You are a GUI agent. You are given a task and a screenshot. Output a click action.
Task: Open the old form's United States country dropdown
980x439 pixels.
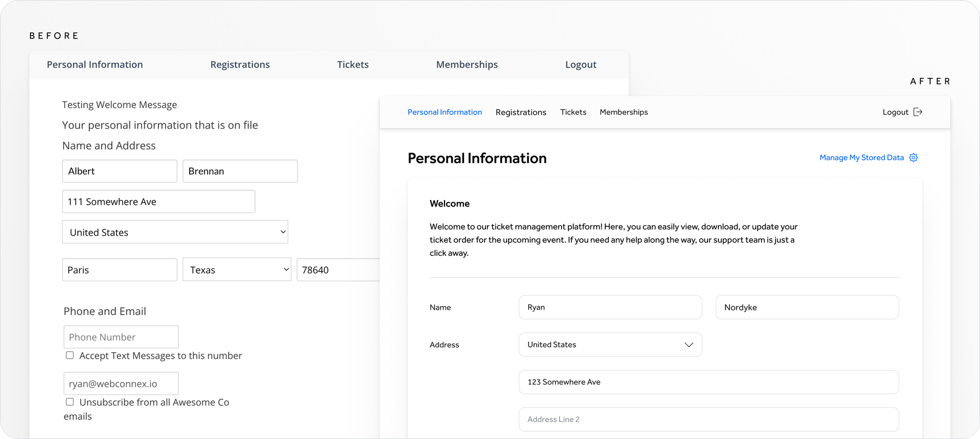[175, 232]
